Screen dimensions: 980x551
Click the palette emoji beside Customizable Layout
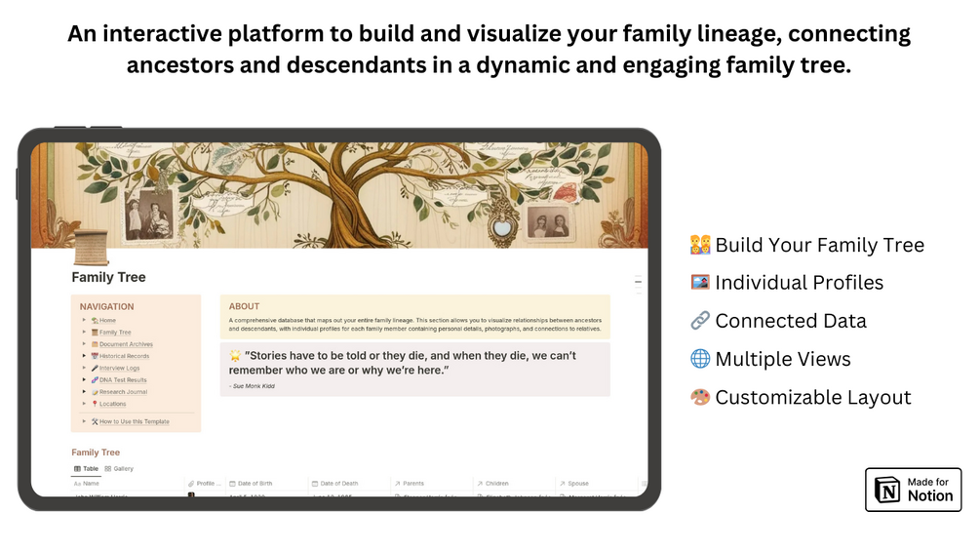700,397
